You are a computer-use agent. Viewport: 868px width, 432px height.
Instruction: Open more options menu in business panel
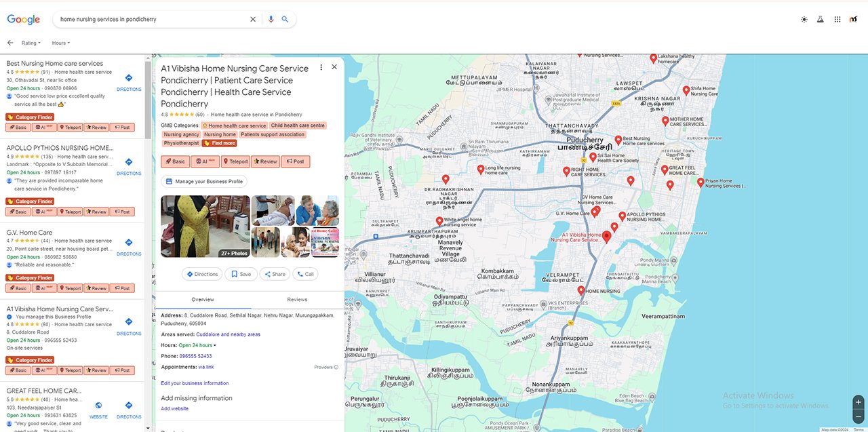point(321,67)
